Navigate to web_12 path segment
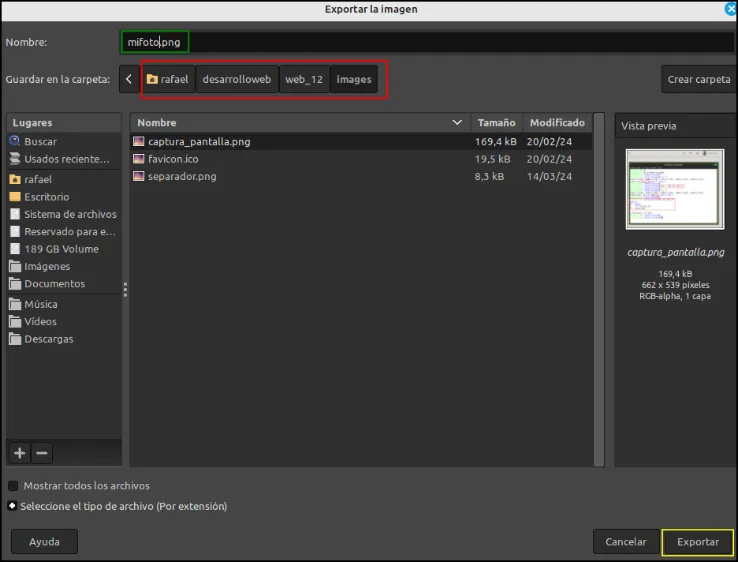738x562 pixels. click(x=304, y=79)
